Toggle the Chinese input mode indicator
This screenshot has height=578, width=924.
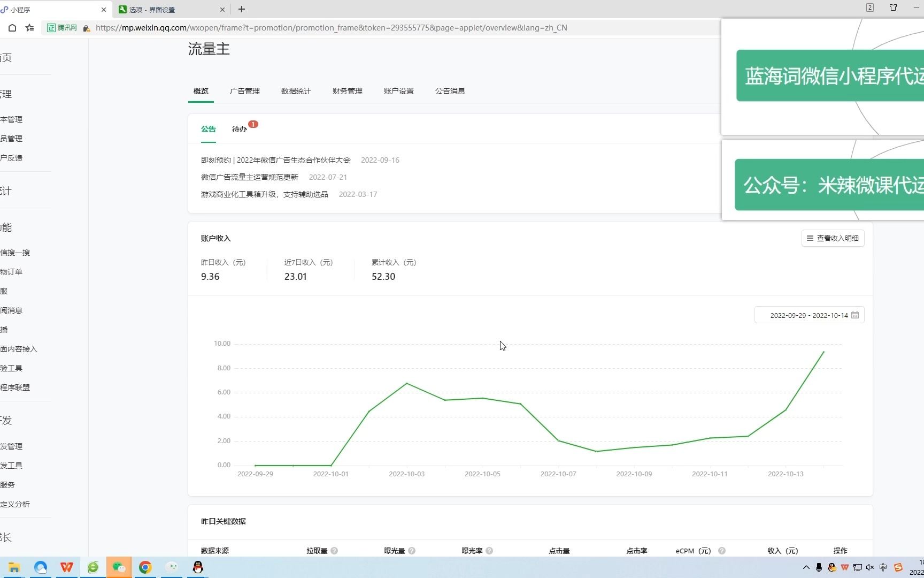pyautogui.click(x=883, y=567)
